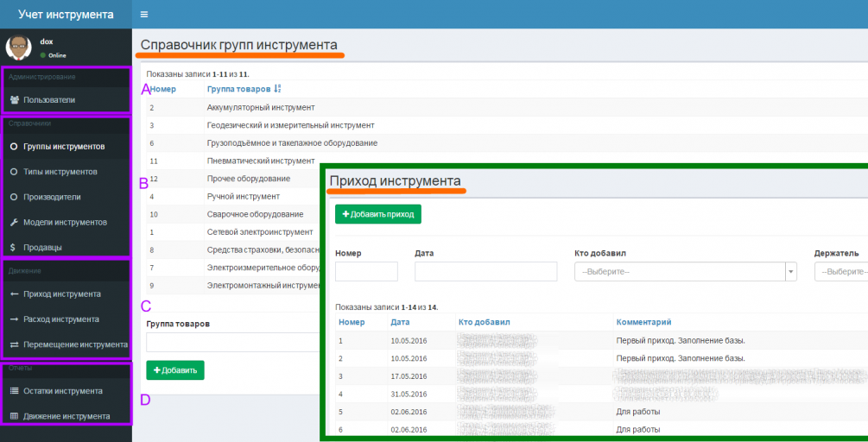Click the green Добавить приход button

pyautogui.click(x=378, y=214)
